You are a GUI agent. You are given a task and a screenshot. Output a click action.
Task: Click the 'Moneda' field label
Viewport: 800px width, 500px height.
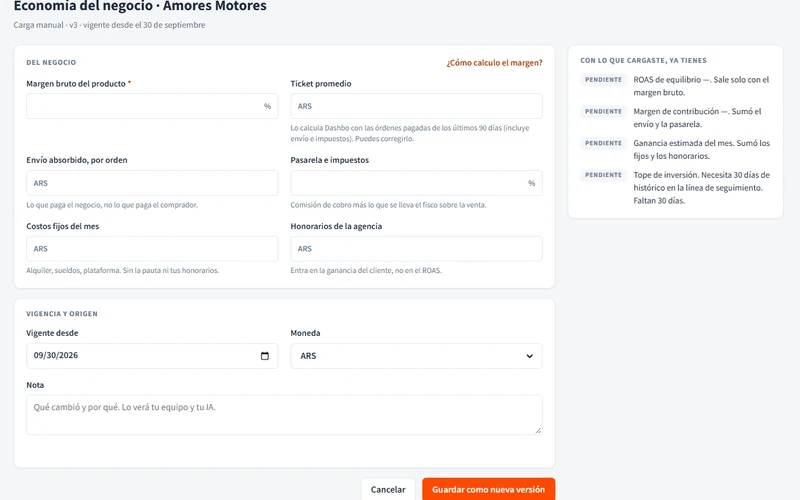coord(305,333)
